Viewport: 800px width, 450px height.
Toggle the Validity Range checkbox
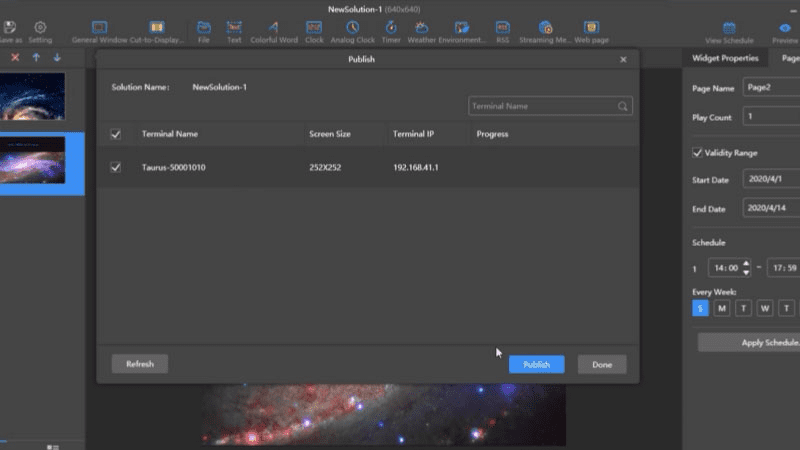click(x=697, y=153)
